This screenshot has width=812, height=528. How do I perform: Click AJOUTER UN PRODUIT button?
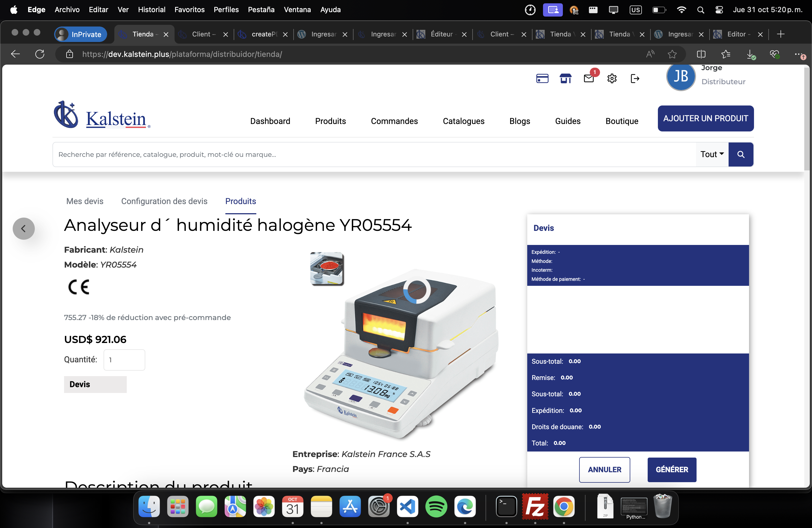click(x=706, y=118)
